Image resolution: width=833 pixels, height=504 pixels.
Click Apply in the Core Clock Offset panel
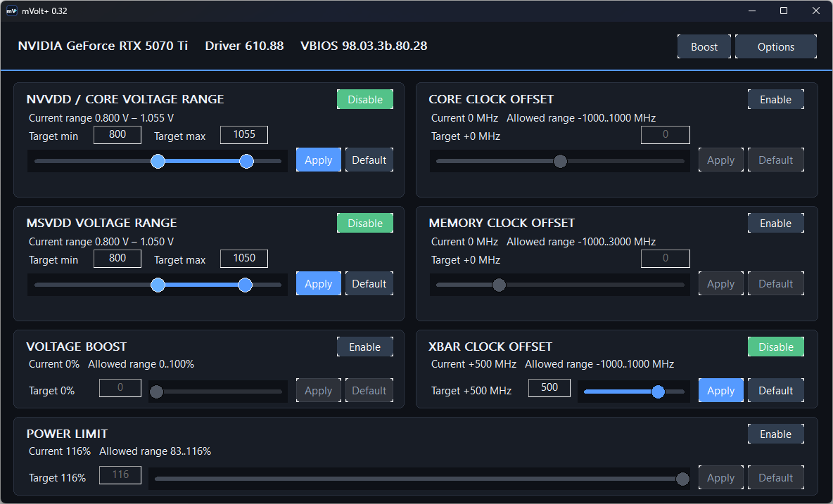721,160
